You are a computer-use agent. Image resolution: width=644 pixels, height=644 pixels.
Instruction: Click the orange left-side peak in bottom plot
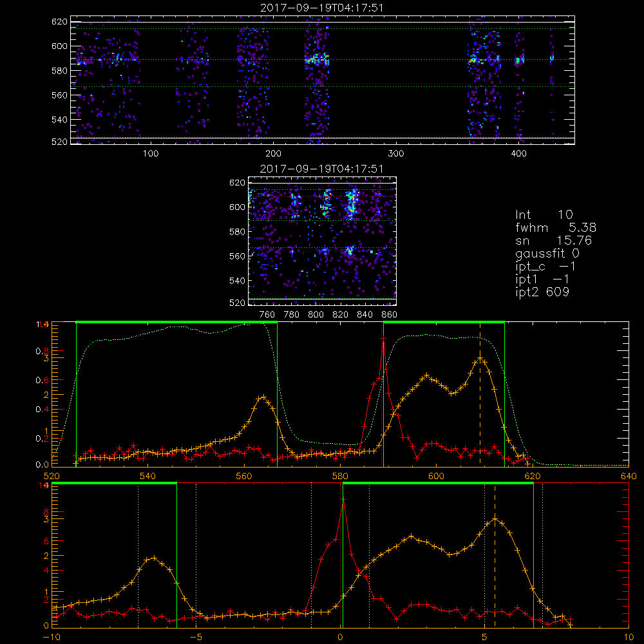154,558
